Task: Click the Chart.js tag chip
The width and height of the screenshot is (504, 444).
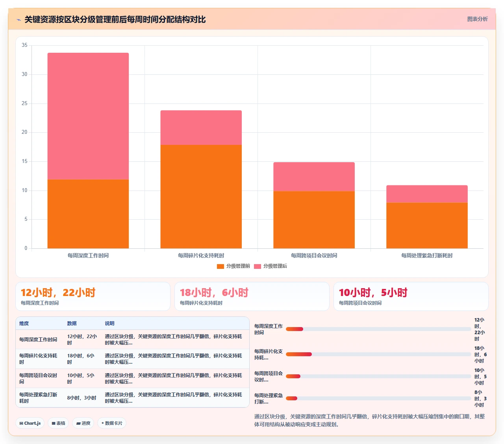Action: tap(30, 423)
